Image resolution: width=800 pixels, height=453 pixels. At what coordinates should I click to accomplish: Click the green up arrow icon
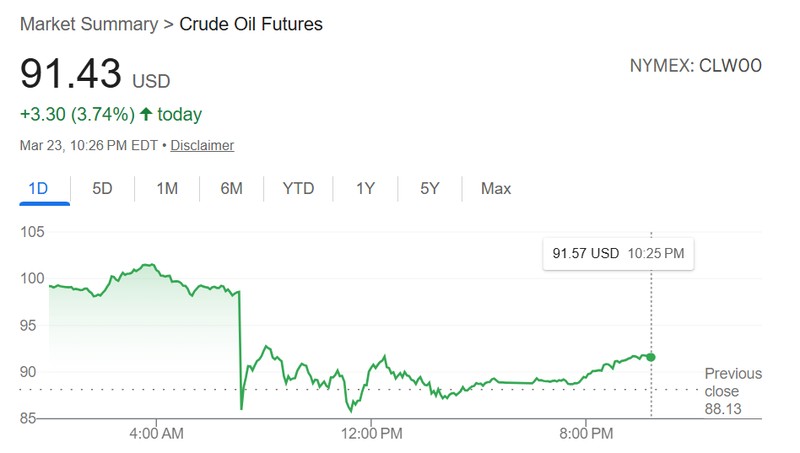pos(146,114)
